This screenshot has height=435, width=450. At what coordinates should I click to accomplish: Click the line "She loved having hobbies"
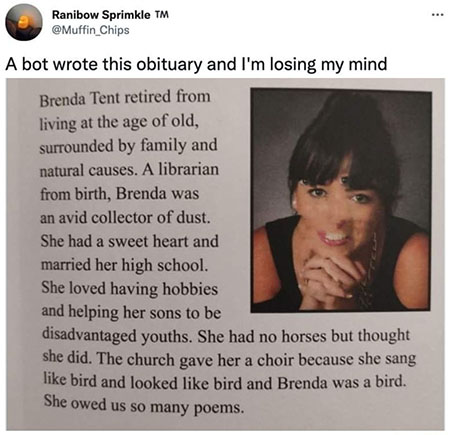tap(130, 289)
